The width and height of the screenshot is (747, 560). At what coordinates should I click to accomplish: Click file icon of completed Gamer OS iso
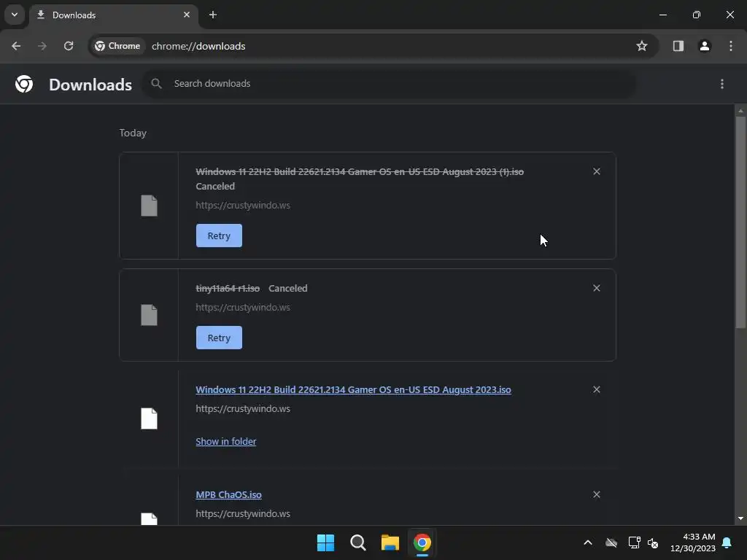tap(149, 419)
